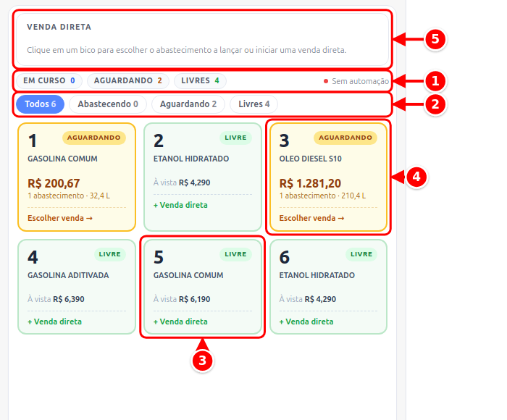
Task: Click the LIVRE badge on bico 5
Action: point(235,254)
